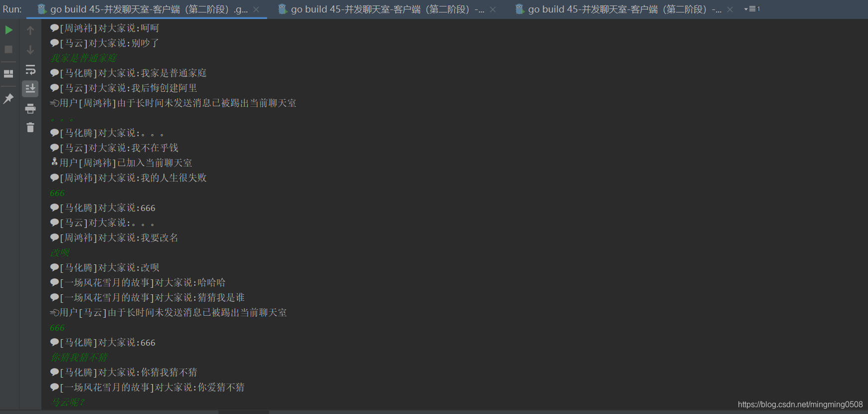
Task: Close the first go build run tab
Action: tap(256, 9)
